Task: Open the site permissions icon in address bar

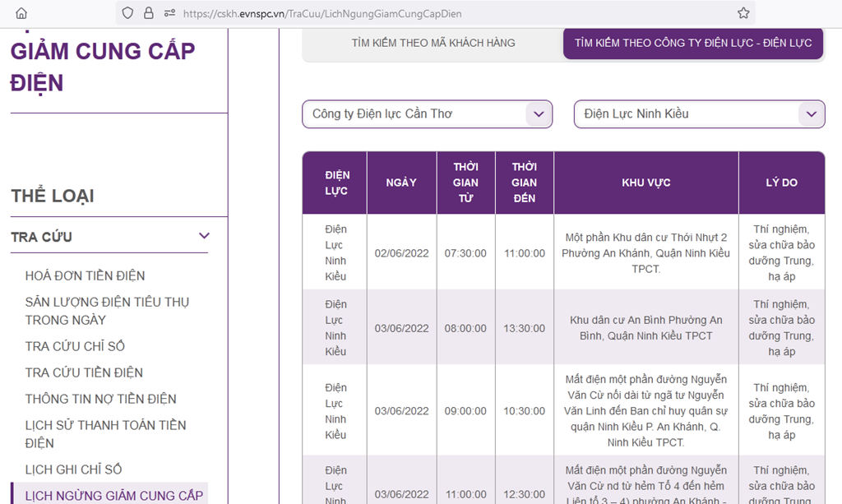Action: (169, 13)
